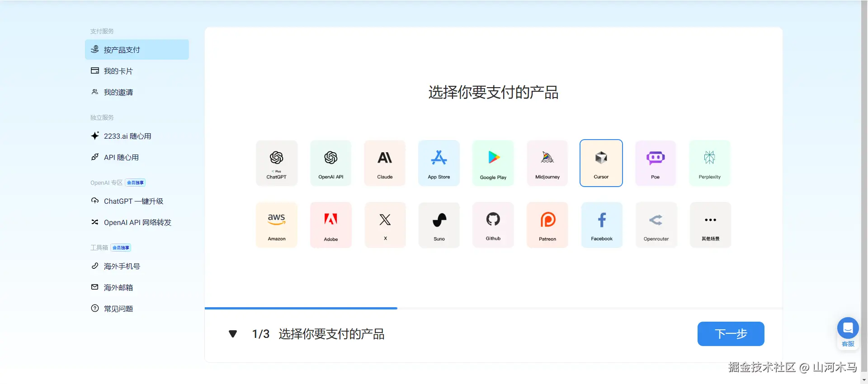Open 常见问题 help item

coord(137,309)
